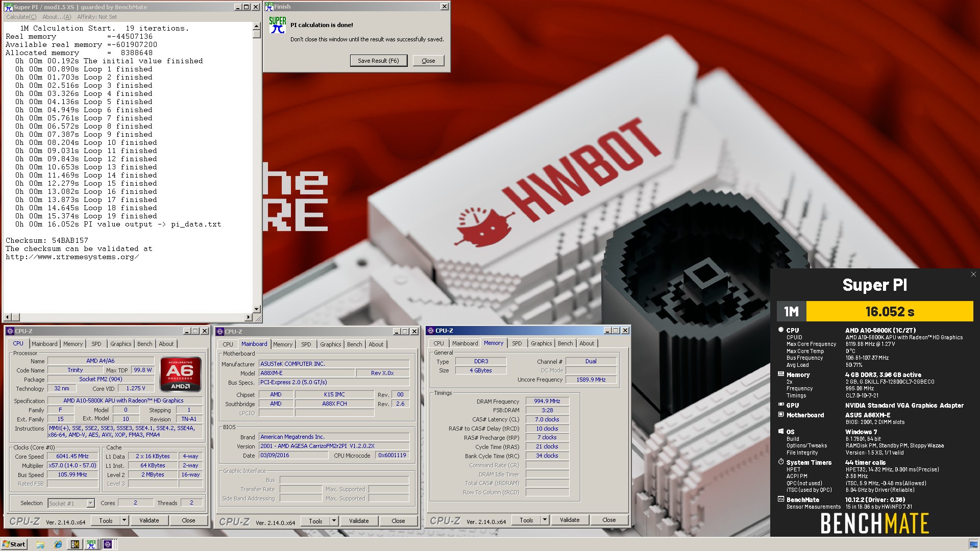Click Validate in right CPU-Z window

point(570,520)
